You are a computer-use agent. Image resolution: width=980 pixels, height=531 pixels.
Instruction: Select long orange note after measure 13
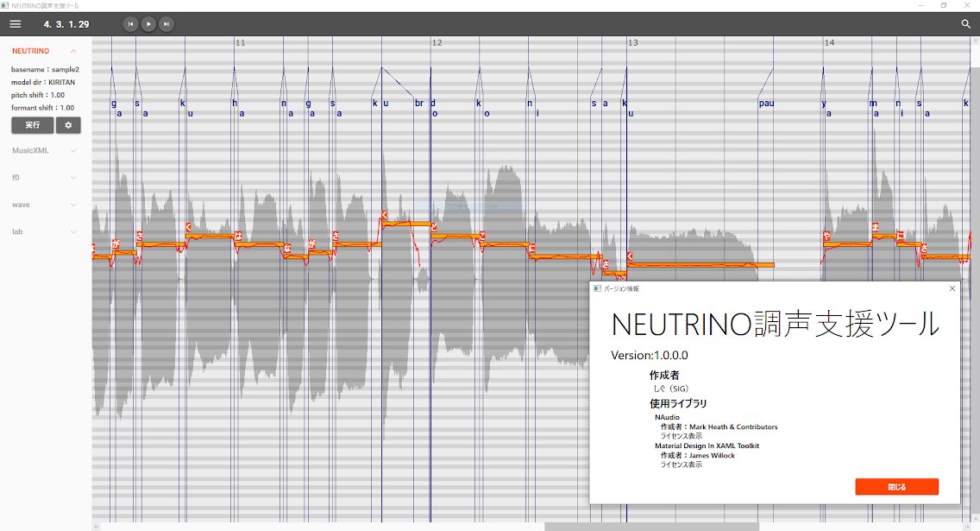[700, 265]
